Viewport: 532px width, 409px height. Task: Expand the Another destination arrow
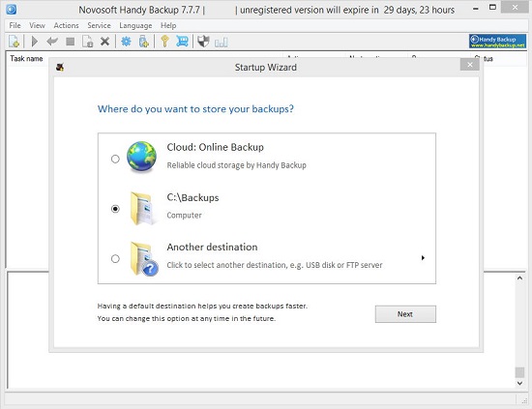tap(423, 258)
